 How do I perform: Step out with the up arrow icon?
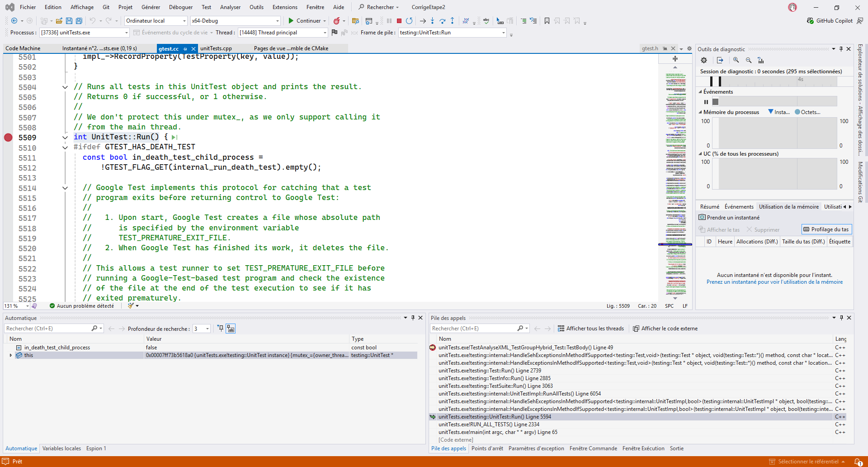tap(453, 21)
